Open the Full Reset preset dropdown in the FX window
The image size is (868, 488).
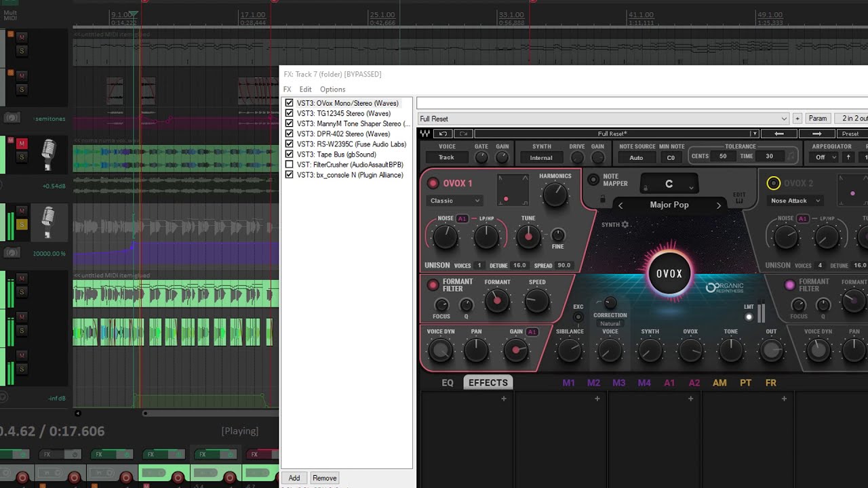[604, 119]
